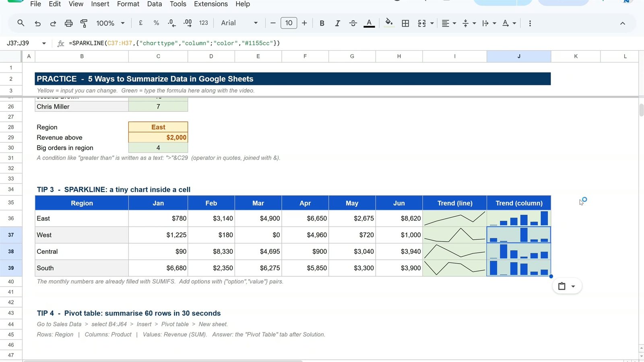Toggle bold formatting
Screen dimensions: 644x362
tap(322, 23)
